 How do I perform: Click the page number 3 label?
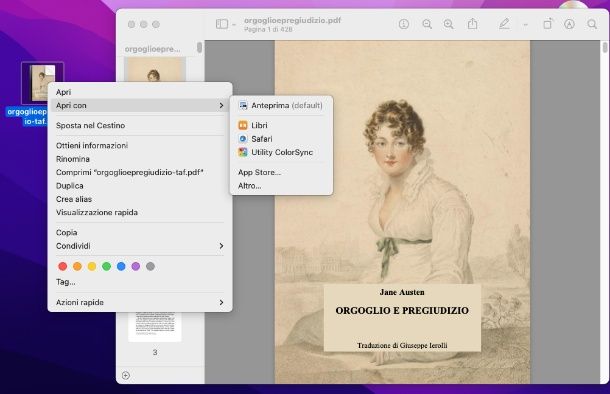pos(155,352)
